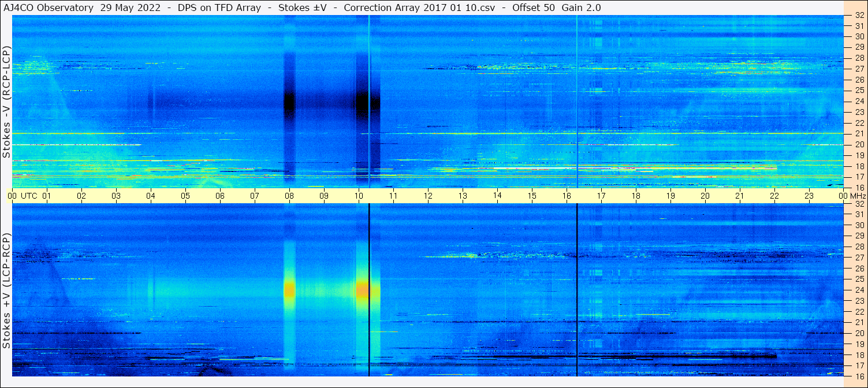Image resolution: width=868 pixels, height=388 pixels.
Task: Click the "23" hour label on time axis
Action: click(x=809, y=196)
